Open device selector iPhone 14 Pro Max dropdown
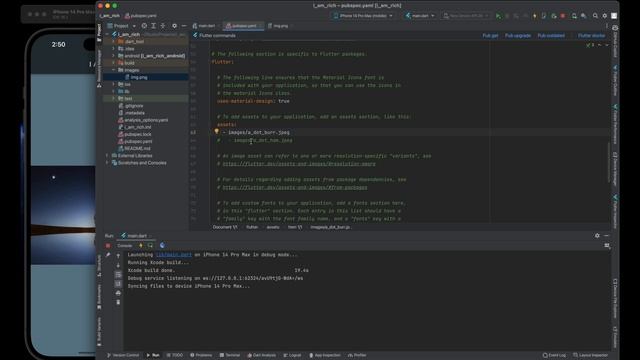The width and height of the screenshot is (640, 360). (363, 16)
